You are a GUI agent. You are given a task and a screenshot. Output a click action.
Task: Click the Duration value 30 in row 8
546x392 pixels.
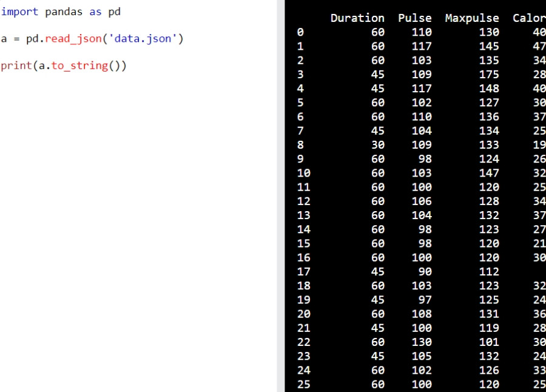(378, 145)
